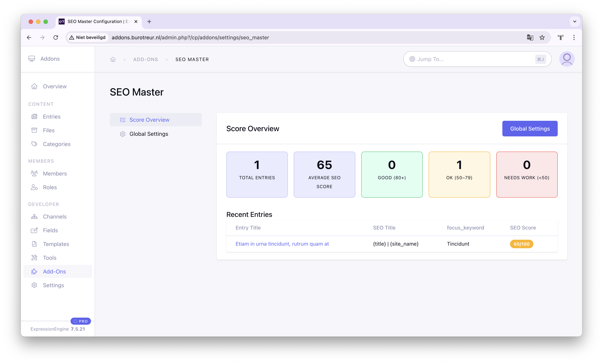Click the PRO badge above ExpressionEngine version

tap(81, 321)
